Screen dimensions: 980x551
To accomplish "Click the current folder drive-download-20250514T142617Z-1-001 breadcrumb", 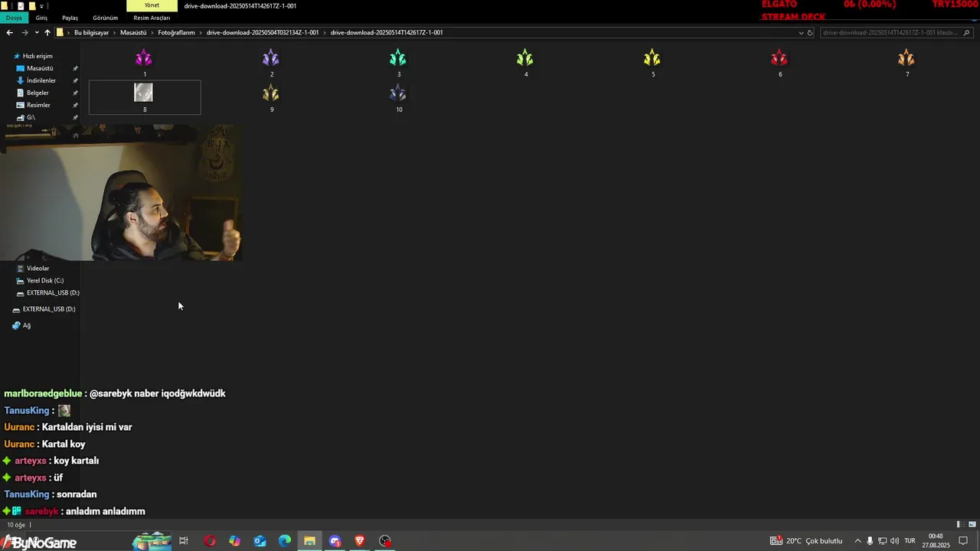I will [x=387, y=32].
